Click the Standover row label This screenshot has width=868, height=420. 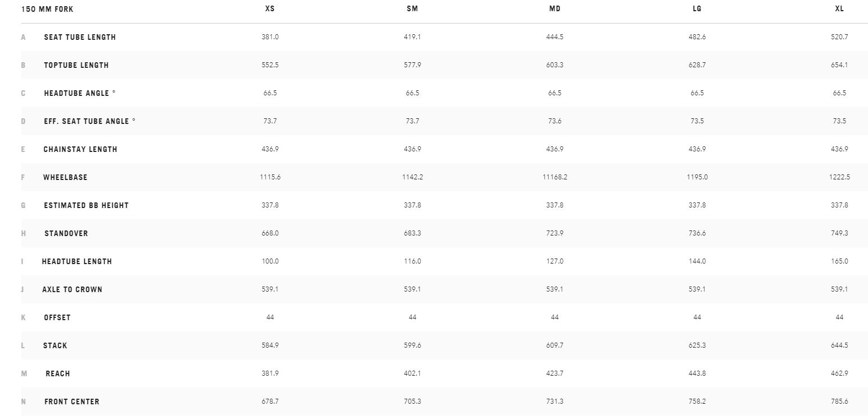pyautogui.click(x=66, y=233)
